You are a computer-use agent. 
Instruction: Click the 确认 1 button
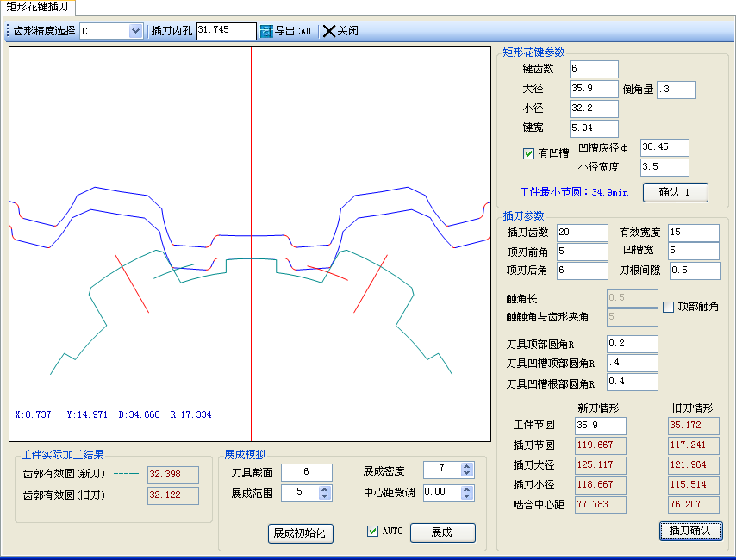coord(675,192)
